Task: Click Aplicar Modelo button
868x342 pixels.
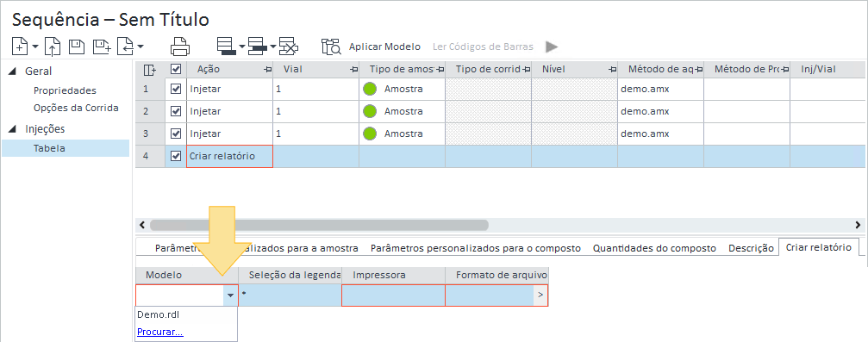Action: click(x=384, y=47)
